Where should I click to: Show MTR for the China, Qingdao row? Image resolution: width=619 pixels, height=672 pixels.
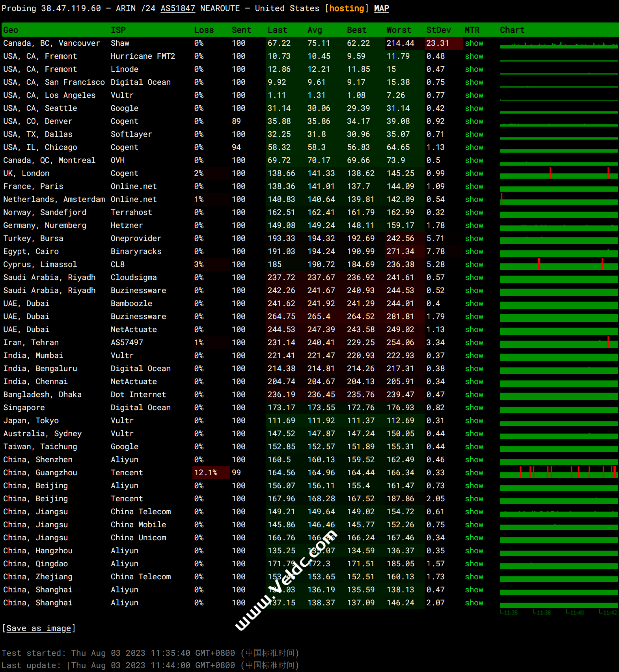[474, 564]
